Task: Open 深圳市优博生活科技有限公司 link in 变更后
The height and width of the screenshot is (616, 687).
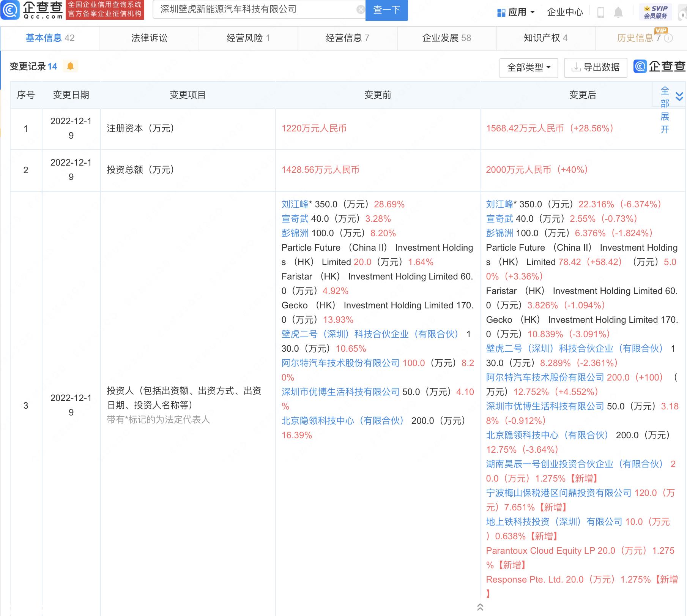Action: [545, 406]
